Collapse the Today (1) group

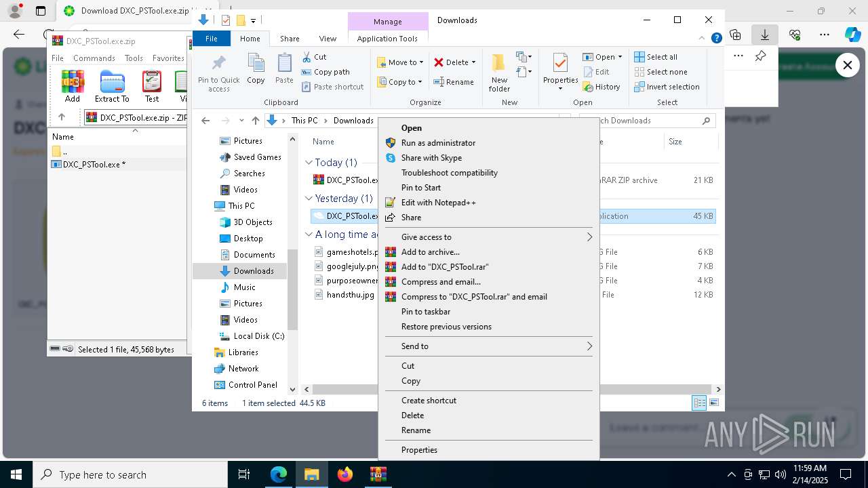tap(309, 163)
